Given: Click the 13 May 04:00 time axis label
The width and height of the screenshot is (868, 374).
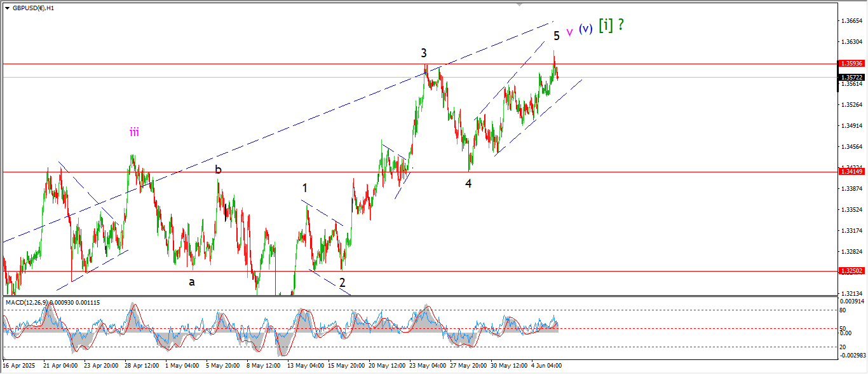Looking at the screenshot, I should click(308, 366).
